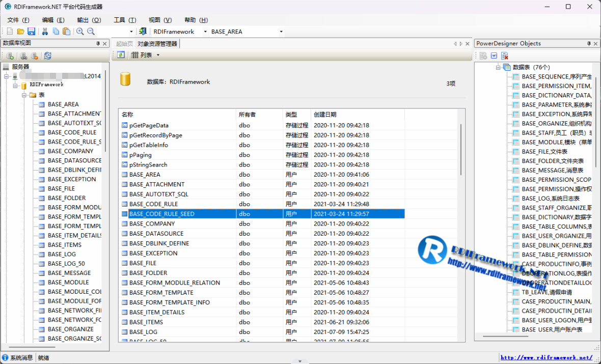Collapse the 表 folder in tree
The width and height of the screenshot is (601, 364).
pos(24,95)
